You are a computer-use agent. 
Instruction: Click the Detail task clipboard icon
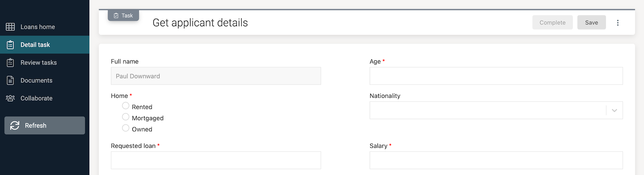(x=10, y=45)
